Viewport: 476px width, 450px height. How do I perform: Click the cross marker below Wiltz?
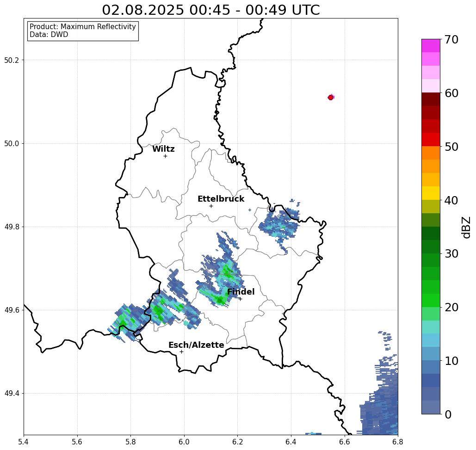(x=166, y=156)
